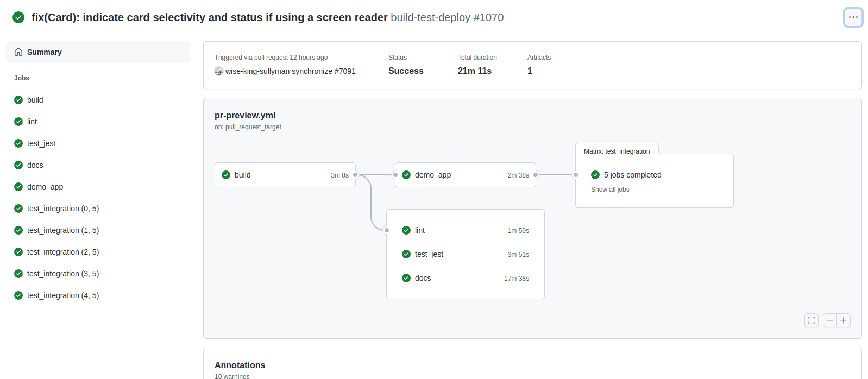Open the docs job in the workflow graph
The width and height of the screenshot is (868, 379).
(466, 278)
